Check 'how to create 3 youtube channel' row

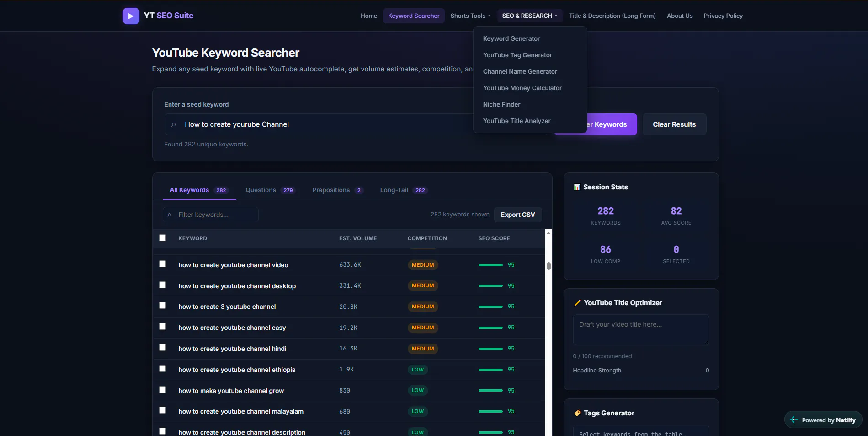point(162,306)
